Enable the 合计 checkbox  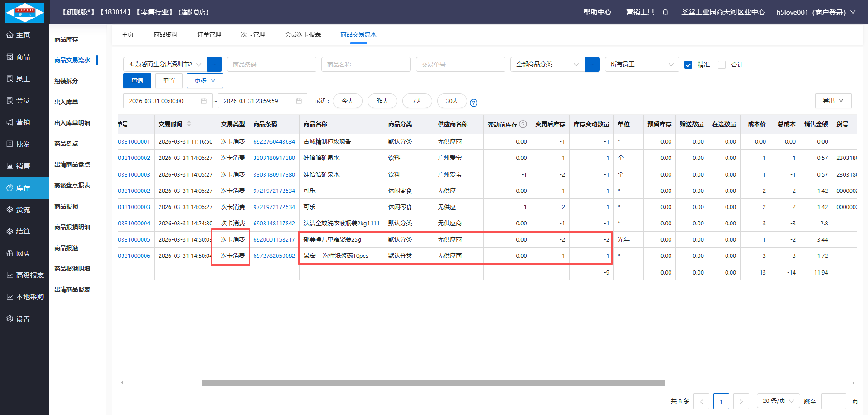[722, 65]
